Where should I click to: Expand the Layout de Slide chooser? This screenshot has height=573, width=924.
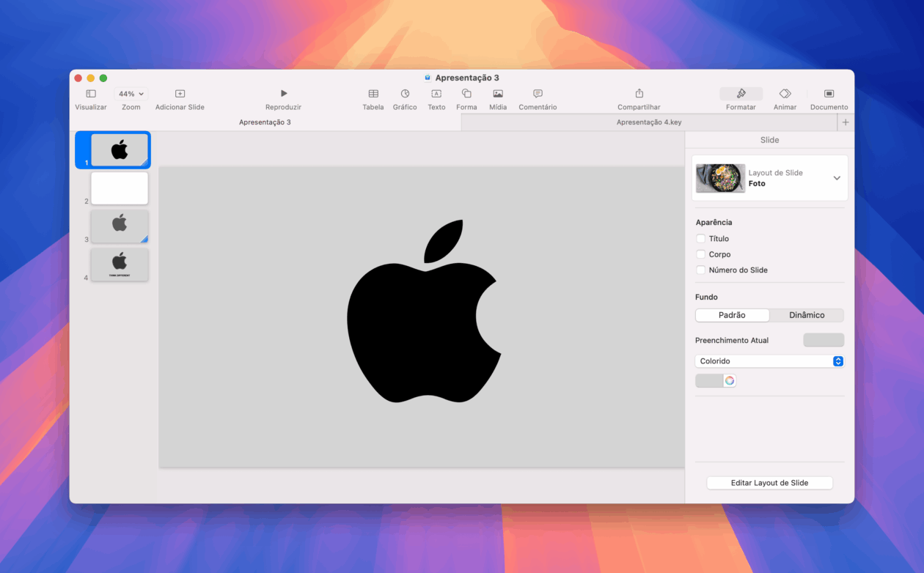[x=837, y=178]
